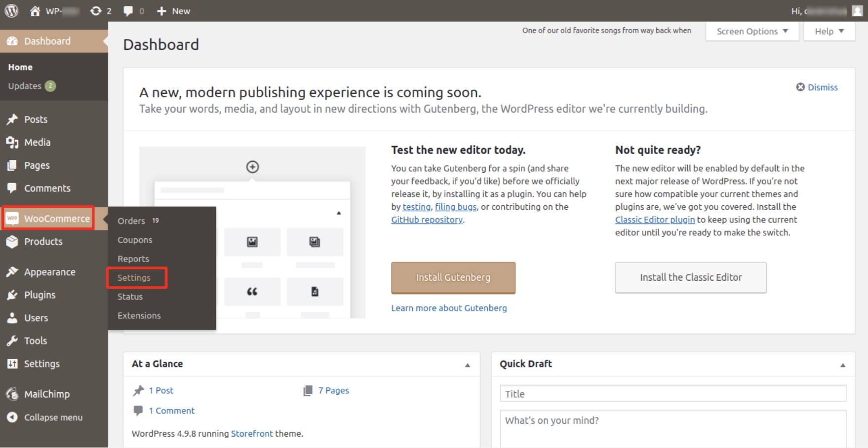Collapse the At a Glance panel
Screen dimensions: 868x448
[468, 365]
